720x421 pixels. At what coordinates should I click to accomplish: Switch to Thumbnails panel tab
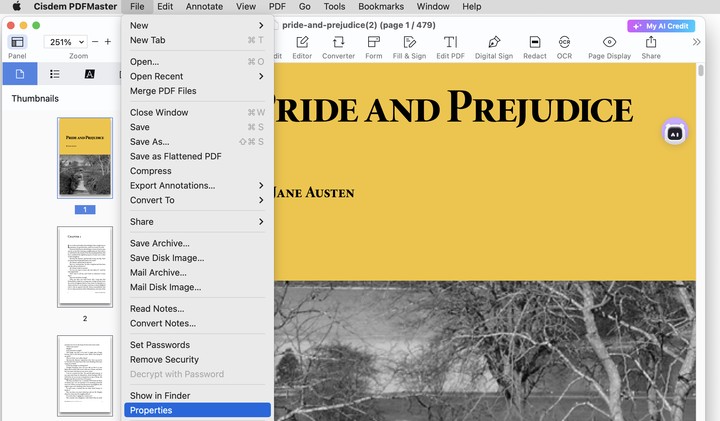point(20,74)
